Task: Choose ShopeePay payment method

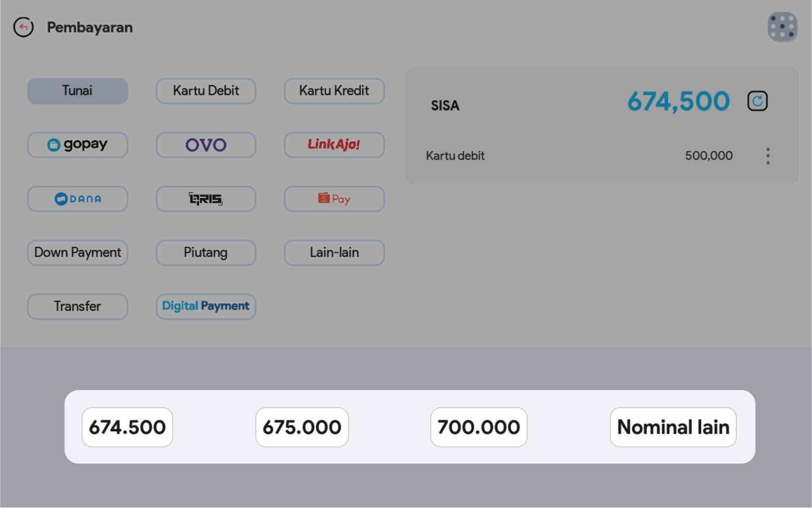Action: (334, 199)
